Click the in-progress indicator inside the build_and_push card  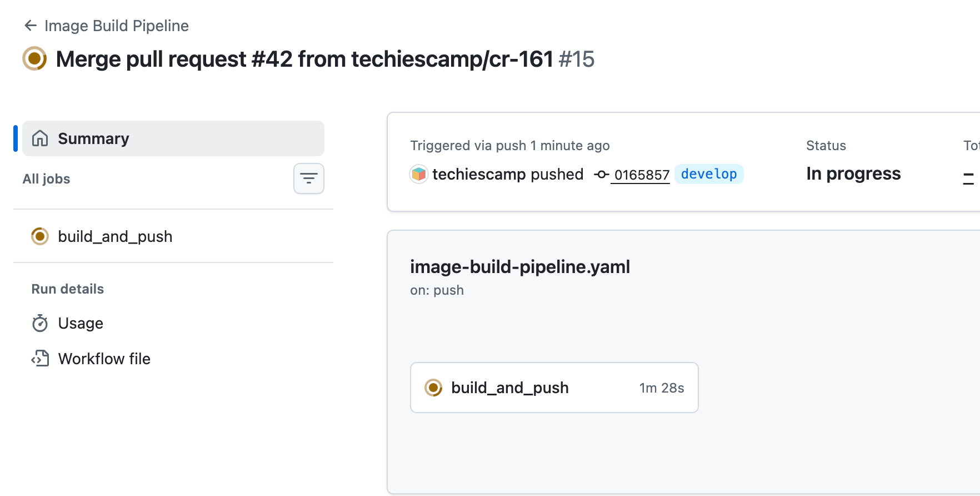(434, 388)
